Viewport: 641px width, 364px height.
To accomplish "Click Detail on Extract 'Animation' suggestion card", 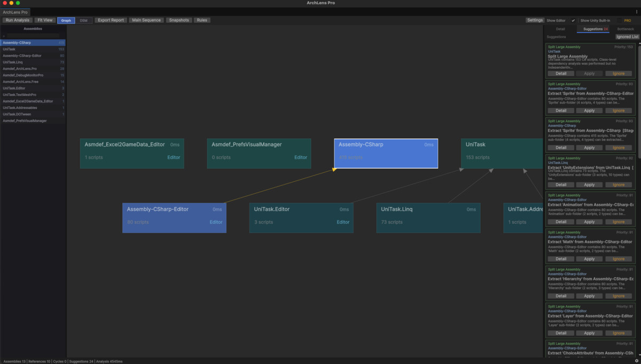I will pyautogui.click(x=561, y=221).
